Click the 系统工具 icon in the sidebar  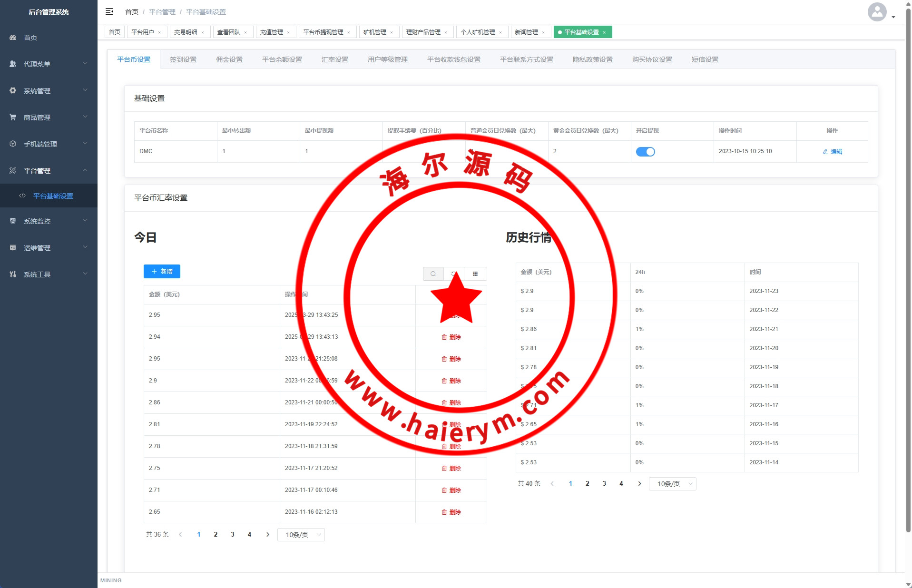point(13,274)
